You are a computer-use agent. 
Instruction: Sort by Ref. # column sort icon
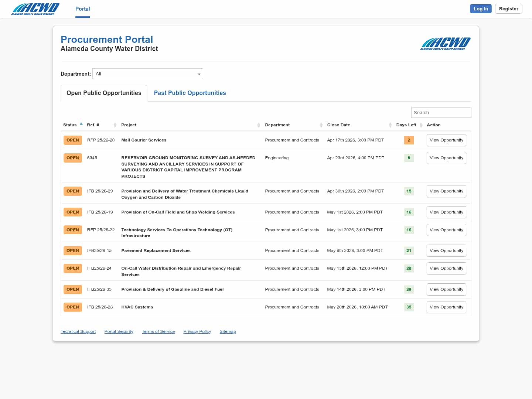(x=115, y=125)
